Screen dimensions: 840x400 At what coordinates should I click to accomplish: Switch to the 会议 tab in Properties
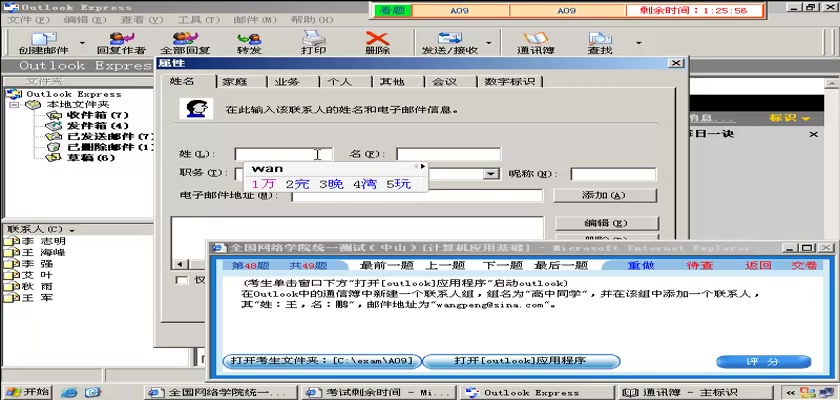(445, 82)
